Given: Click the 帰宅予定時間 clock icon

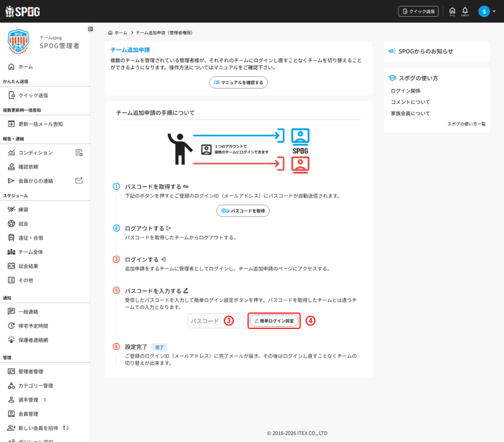Looking at the screenshot, I should point(11,326).
